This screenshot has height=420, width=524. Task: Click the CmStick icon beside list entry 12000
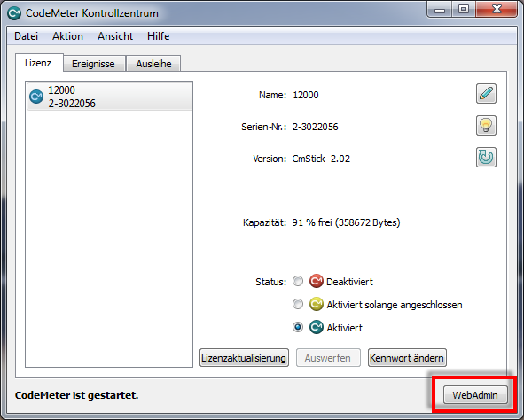36,97
